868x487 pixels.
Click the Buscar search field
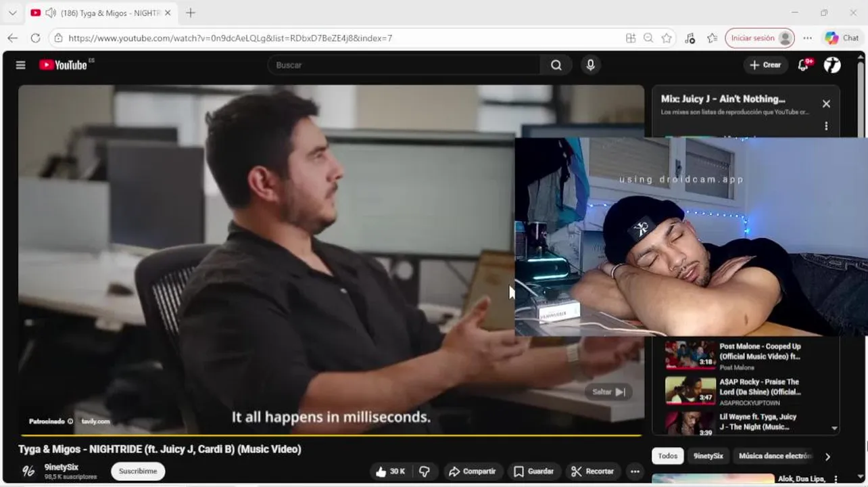404,65
